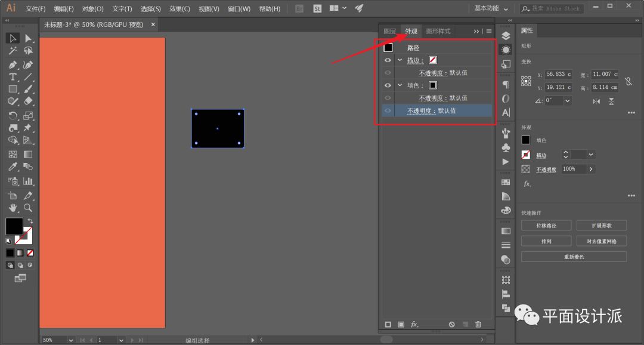Open the rotation angle dropdown in Transform
The height and width of the screenshot is (345, 644).
click(567, 101)
